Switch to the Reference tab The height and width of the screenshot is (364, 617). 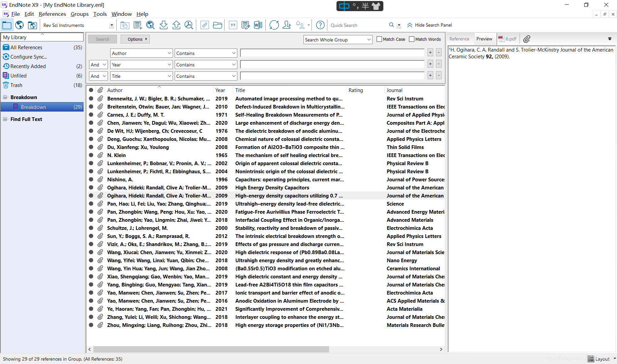[x=459, y=39]
